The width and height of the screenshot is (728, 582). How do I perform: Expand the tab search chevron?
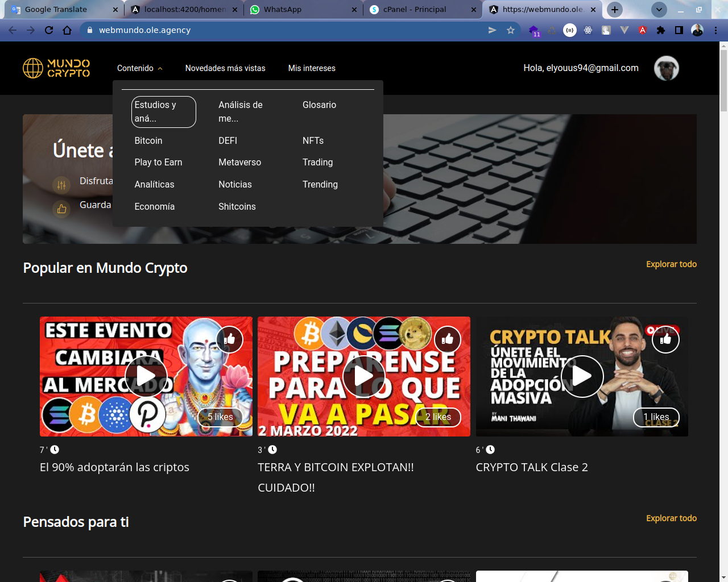tap(659, 10)
